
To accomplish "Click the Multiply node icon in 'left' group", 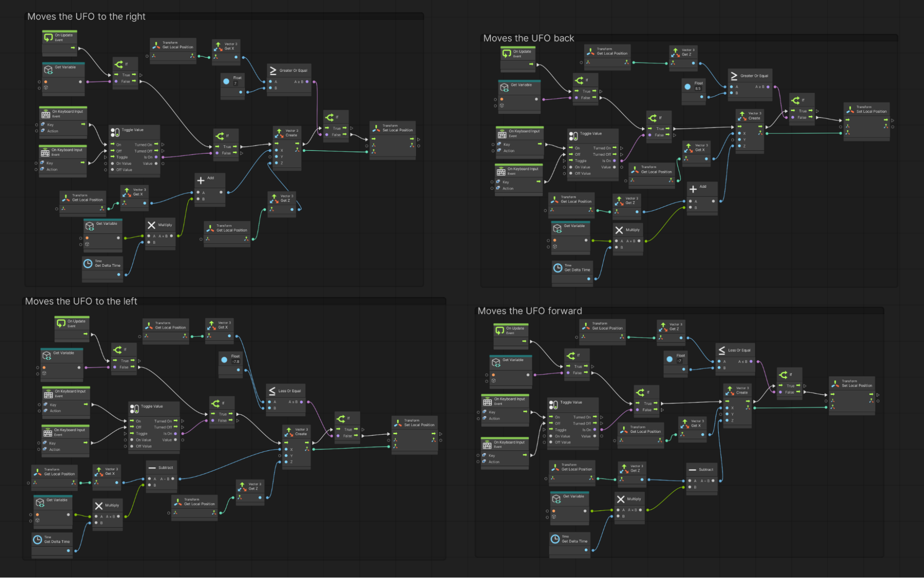I will click(98, 505).
